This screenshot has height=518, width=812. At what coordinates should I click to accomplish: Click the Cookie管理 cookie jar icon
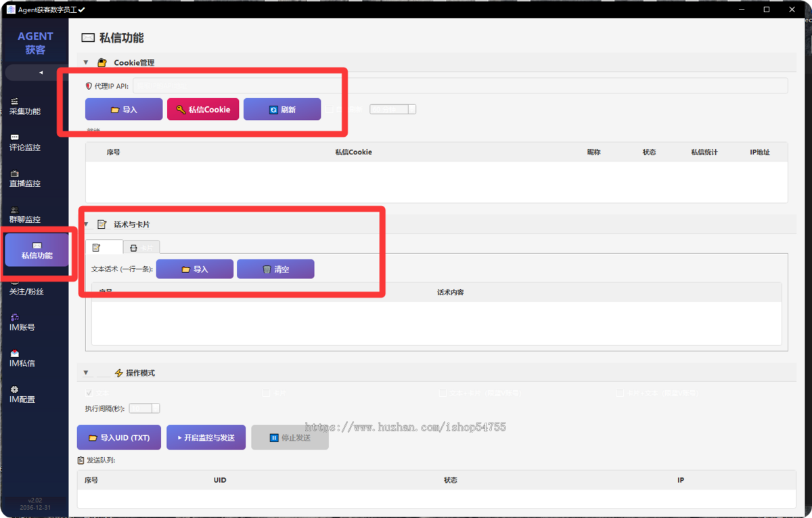pyautogui.click(x=102, y=62)
